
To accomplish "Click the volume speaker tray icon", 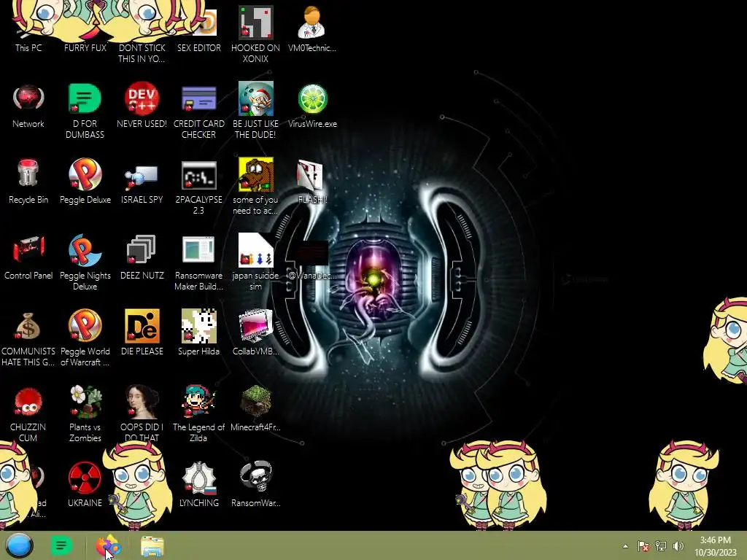I will click(678, 546).
